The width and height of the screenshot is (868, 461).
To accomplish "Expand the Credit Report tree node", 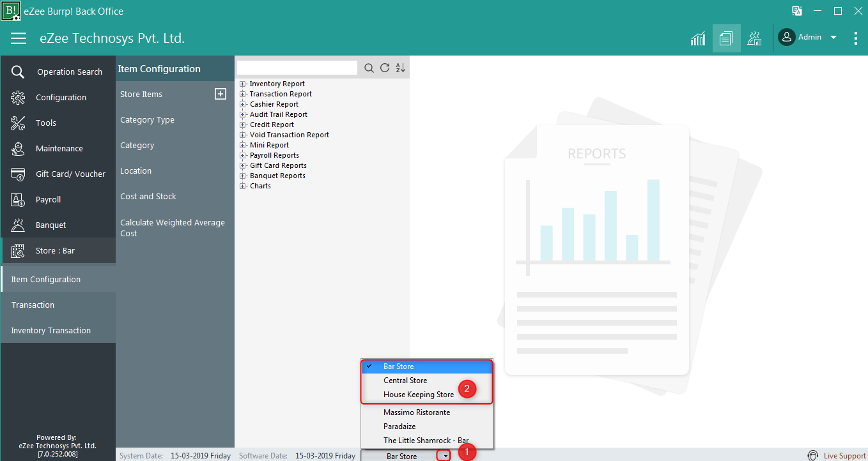I will coord(243,125).
